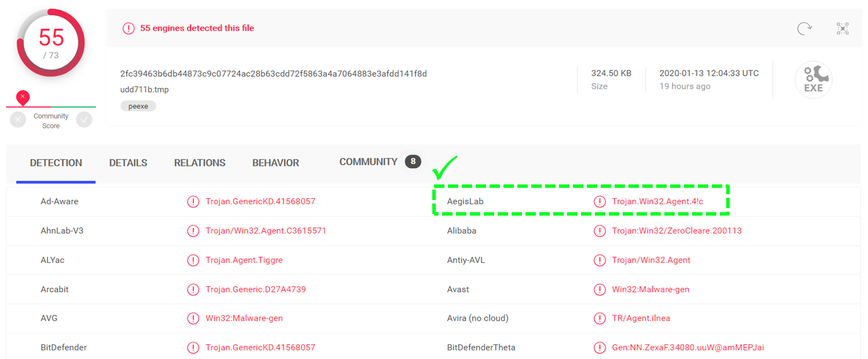Viewport: 868px width, 359px height.
Task: Open the RELATIONS tab
Action: (x=200, y=163)
